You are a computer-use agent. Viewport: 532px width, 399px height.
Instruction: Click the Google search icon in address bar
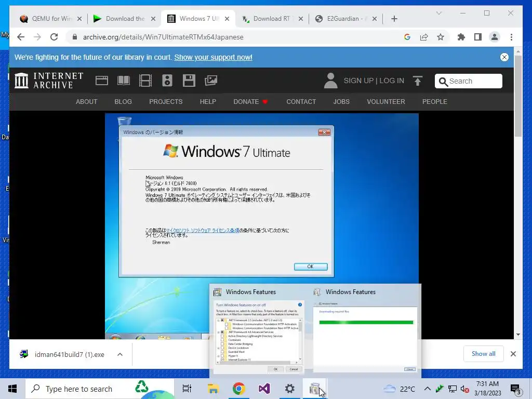tap(407, 37)
